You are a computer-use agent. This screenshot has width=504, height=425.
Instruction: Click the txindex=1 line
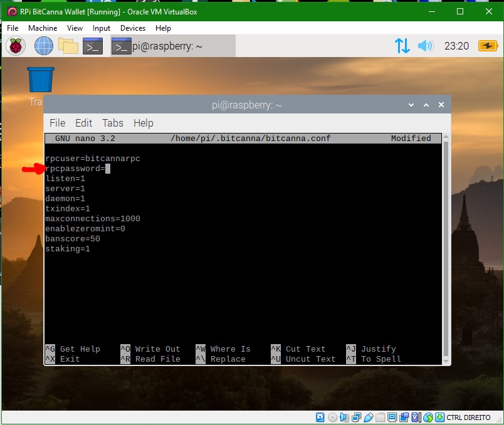[68, 208]
